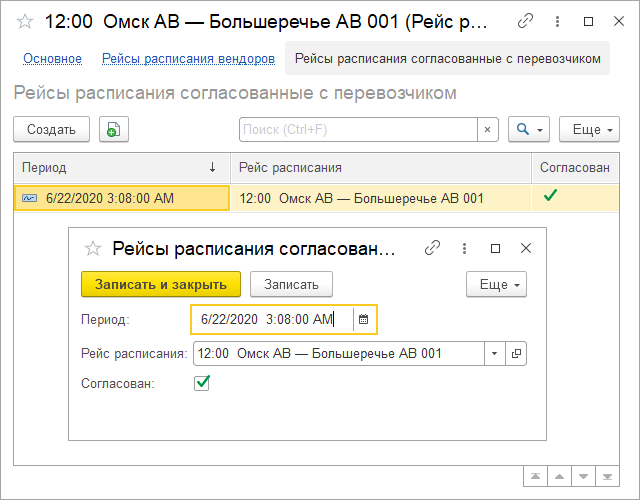The height and width of the screenshot is (500, 640).
Task: Click the Поиск search input field
Action: tap(358, 130)
